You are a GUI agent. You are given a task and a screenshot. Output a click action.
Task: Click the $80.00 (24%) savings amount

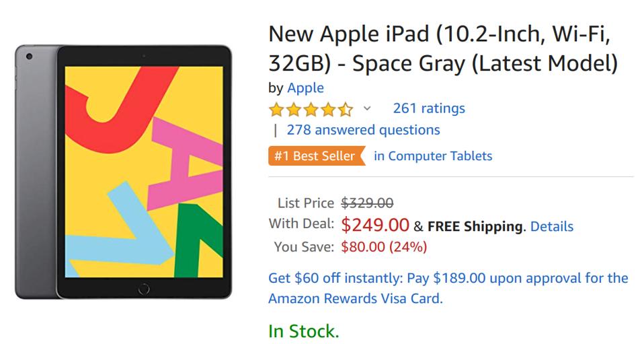click(383, 247)
